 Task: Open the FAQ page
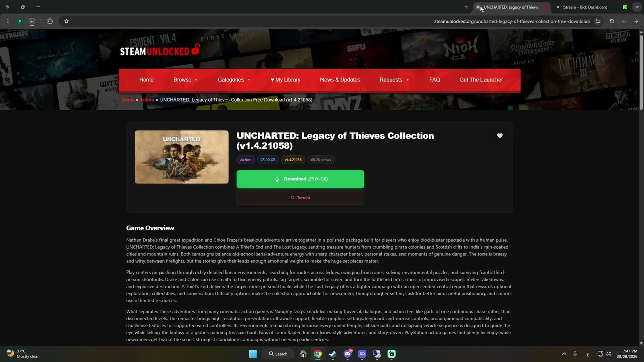point(435,80)
